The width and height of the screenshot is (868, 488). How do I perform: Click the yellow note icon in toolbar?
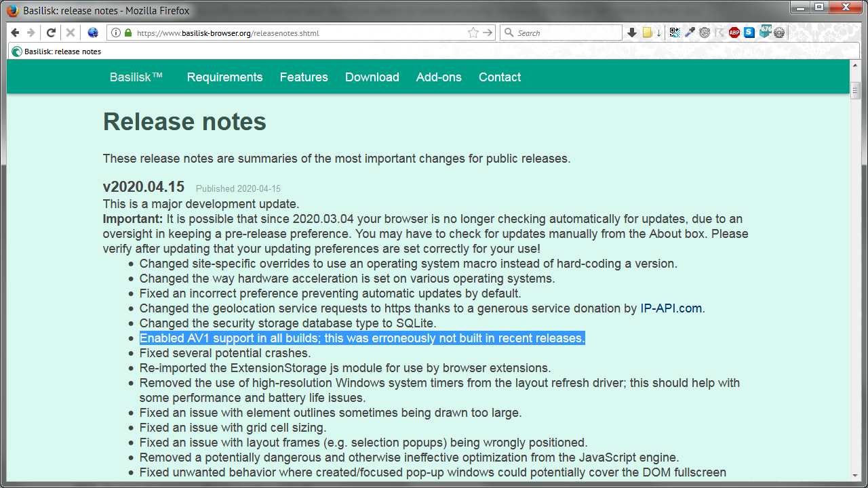point(647,33)
